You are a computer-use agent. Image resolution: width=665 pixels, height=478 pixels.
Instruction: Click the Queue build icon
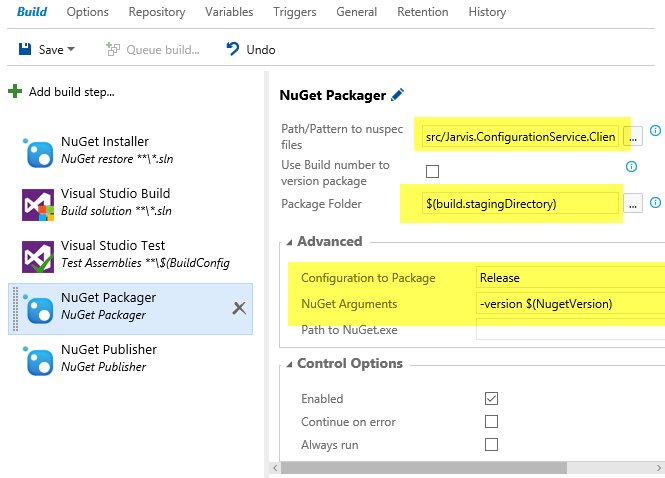pyautogui.click(x=113, y=49)
